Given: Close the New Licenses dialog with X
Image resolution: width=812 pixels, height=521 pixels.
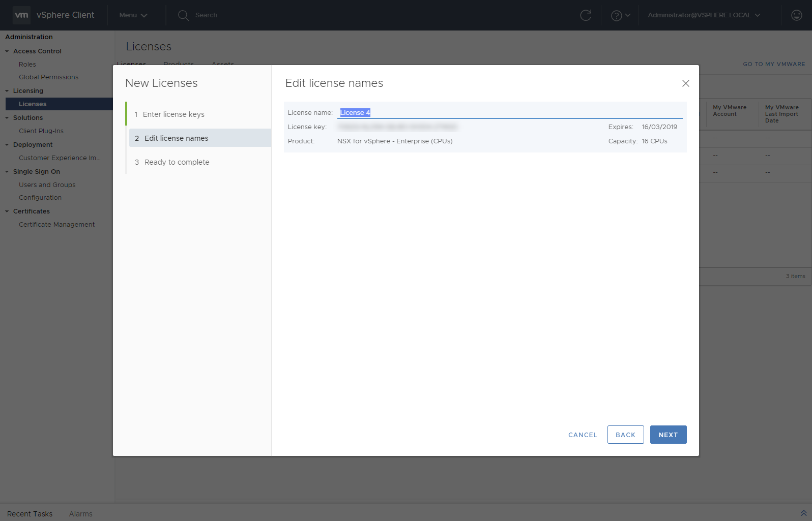Looking at the screenshot, I should 685,83.
